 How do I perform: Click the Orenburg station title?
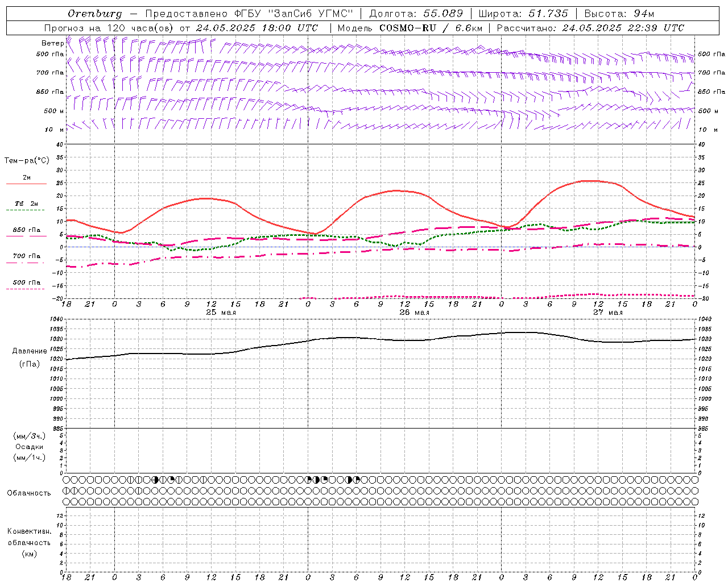coord(94,14)
